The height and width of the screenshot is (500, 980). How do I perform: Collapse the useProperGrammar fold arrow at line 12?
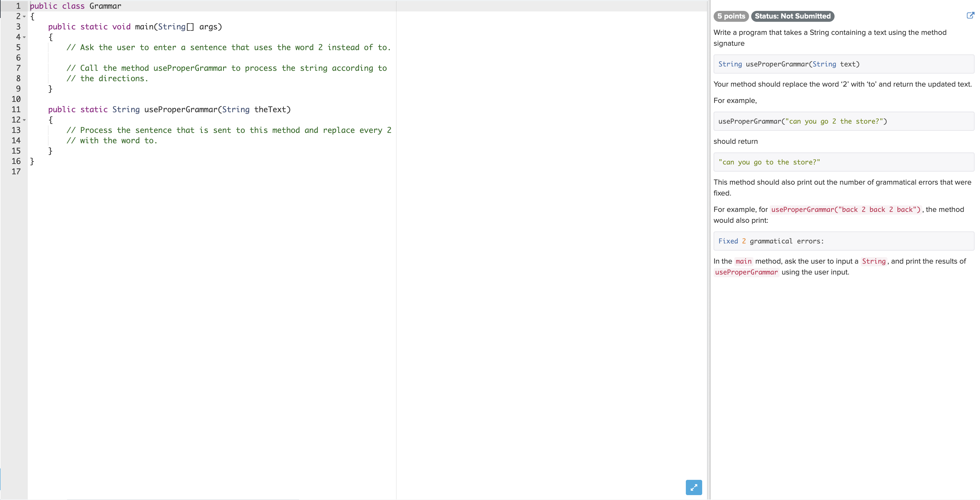pos(24,120)
